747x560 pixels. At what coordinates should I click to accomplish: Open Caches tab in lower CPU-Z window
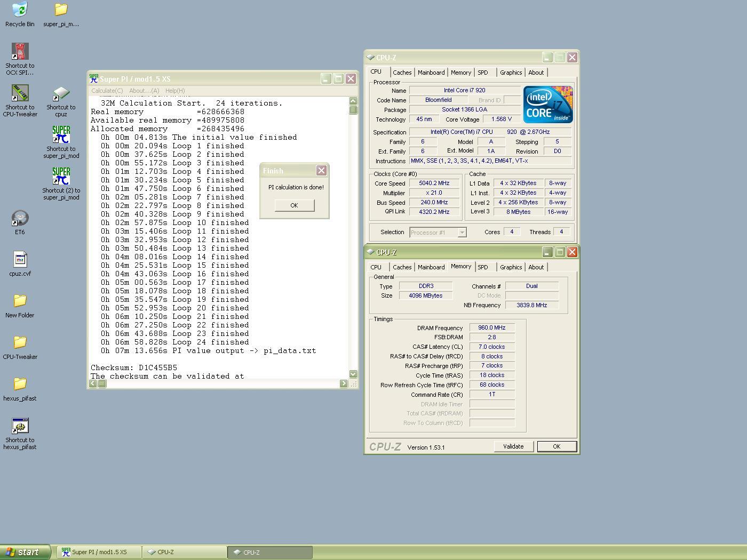(x=402, y=267)
